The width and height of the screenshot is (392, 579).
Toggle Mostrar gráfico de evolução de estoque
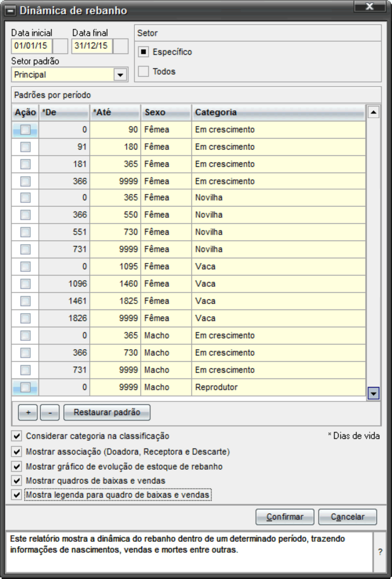pyautogui.click(x=17, y=467)
